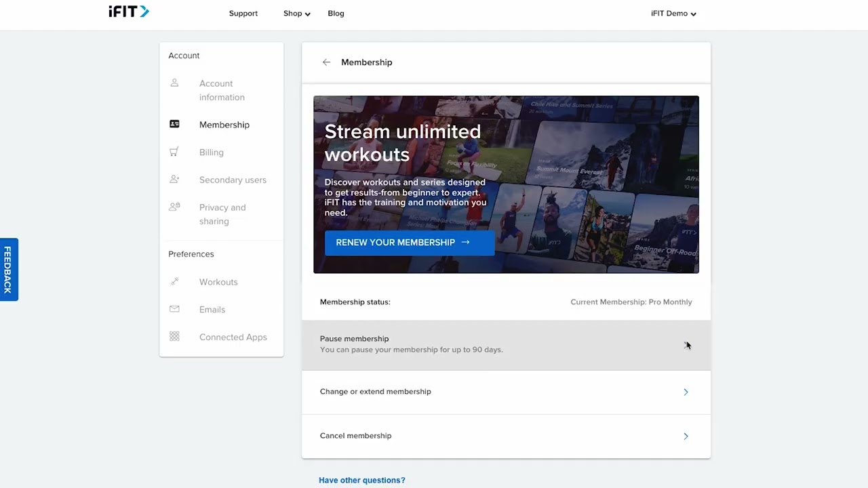Open the Feedback side tab

9,269
